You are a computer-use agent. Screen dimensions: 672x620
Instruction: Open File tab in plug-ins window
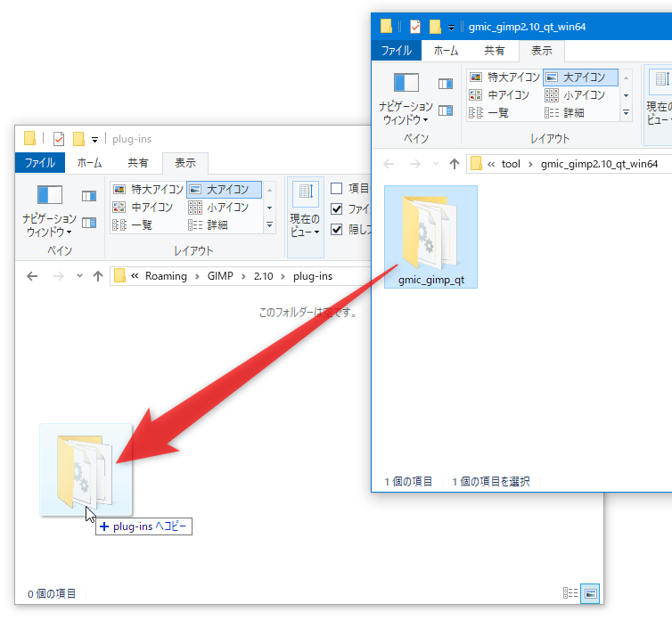(x=40, y=163)
